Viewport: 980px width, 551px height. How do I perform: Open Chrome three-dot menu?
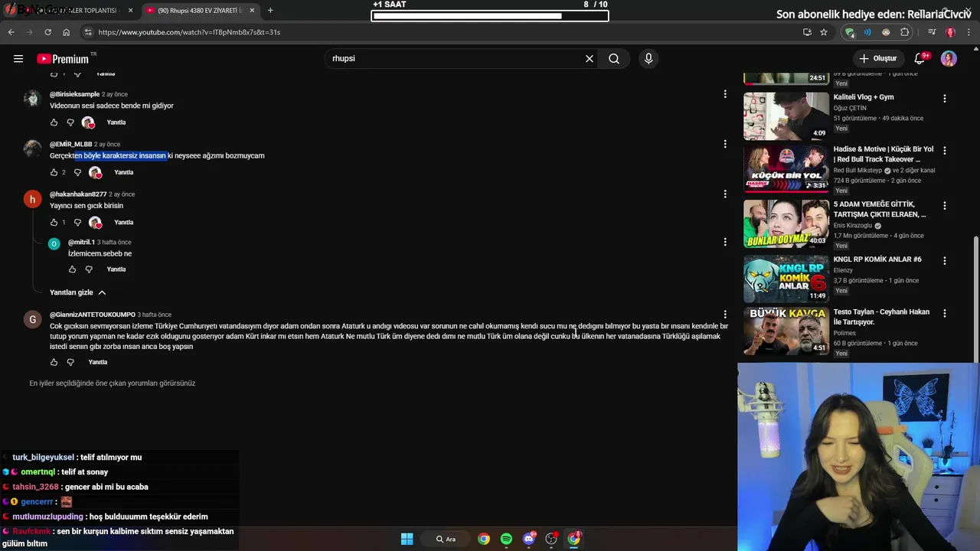click(x=968, y=32)
